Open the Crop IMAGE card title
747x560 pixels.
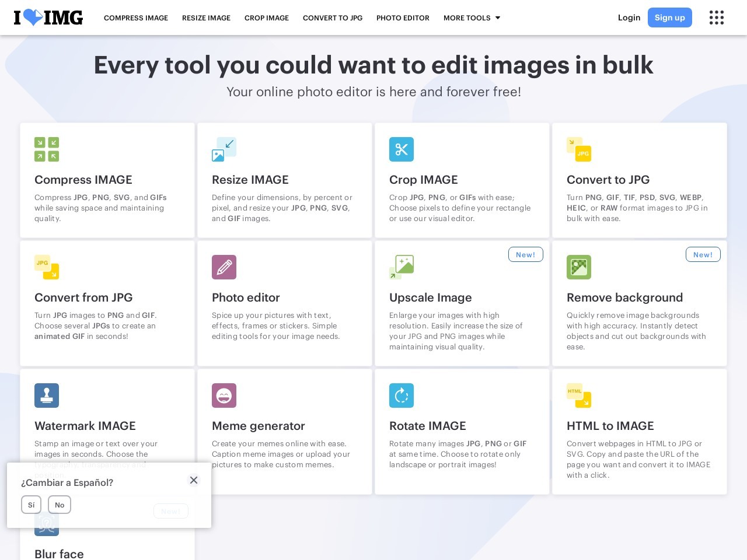424,180
